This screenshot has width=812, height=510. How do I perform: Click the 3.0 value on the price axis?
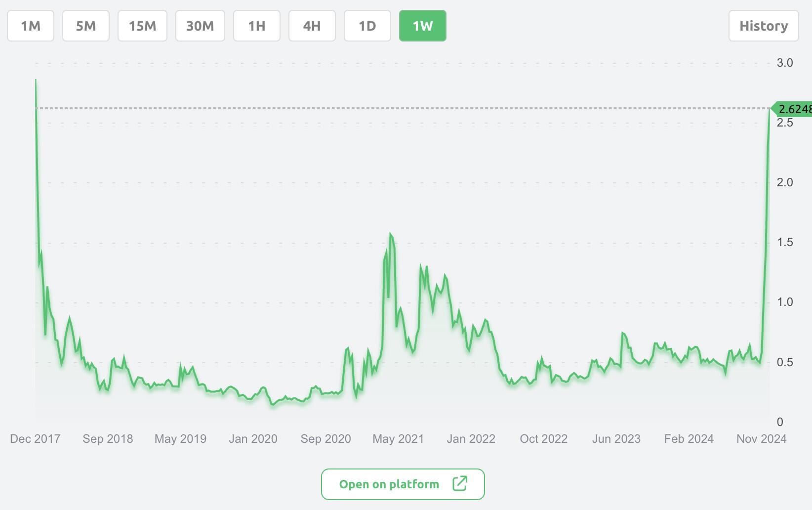pyautogui.click(x=784, y=63)
